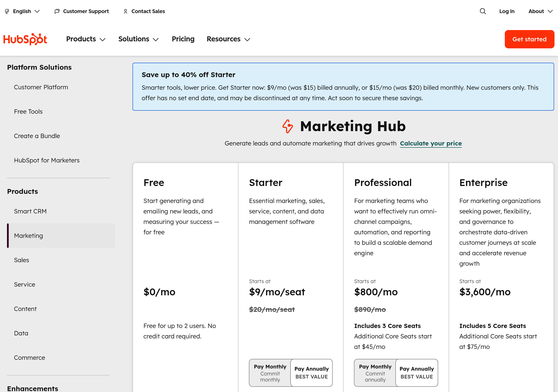Click the globe language icon
This screenshot has height=392, width=558.
(x=7, y=11)
